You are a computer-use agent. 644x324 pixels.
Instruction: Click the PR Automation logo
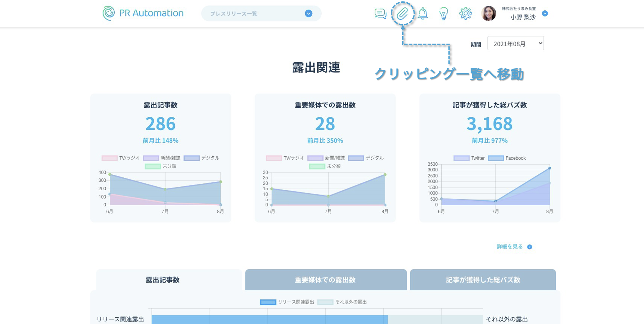point(143,13)
